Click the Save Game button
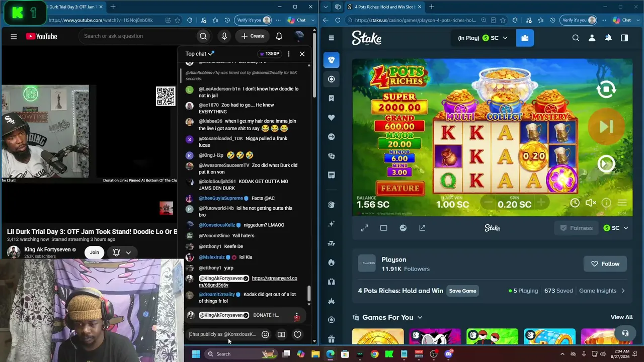Image resolution: width=644 pixels, height=362 pixels. (462, 291)
